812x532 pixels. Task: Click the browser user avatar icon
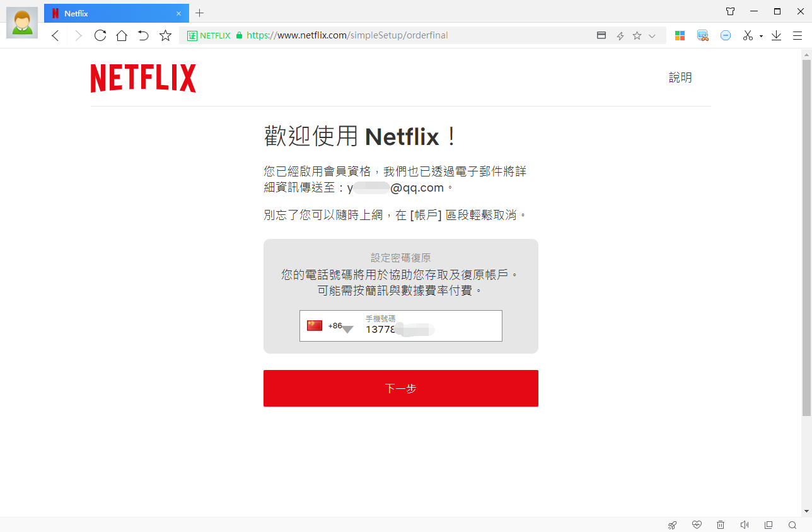(x=22, y=23)
